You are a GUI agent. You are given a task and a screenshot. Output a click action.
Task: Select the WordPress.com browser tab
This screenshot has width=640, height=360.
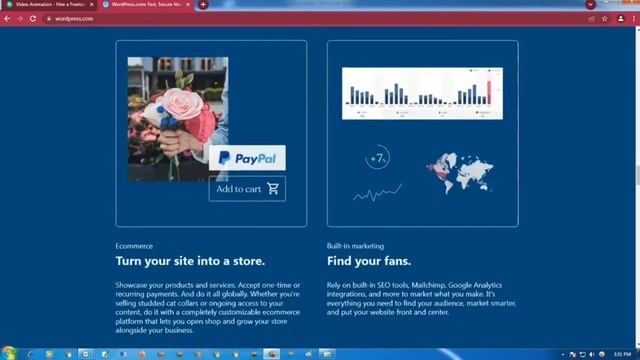[146, 4]
